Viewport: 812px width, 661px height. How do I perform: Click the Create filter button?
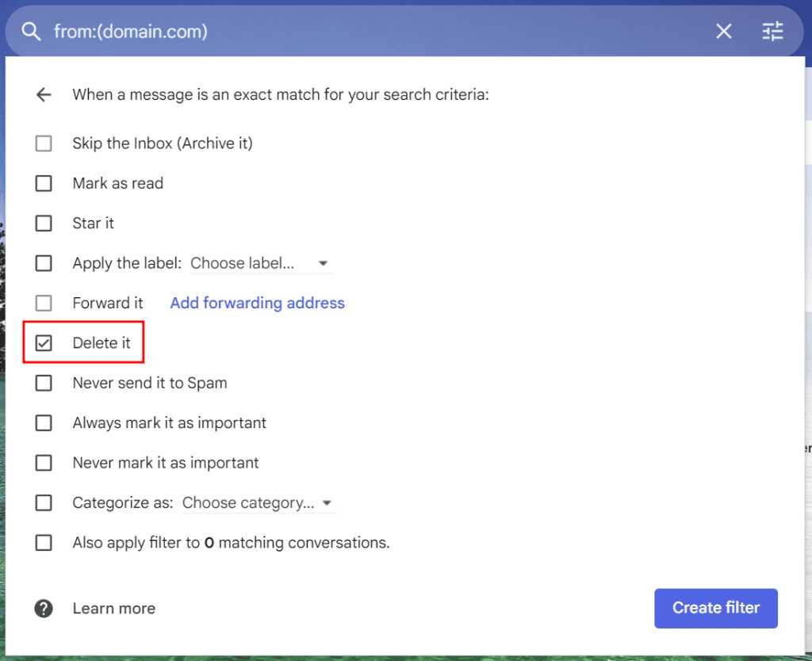pos(715,608)
